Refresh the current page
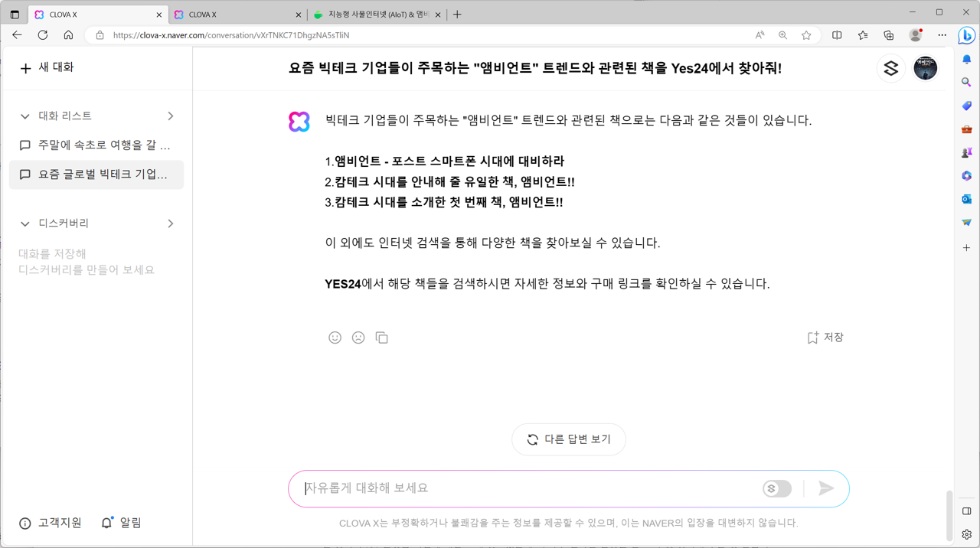980x548 pixels. (x=43, y=35)
